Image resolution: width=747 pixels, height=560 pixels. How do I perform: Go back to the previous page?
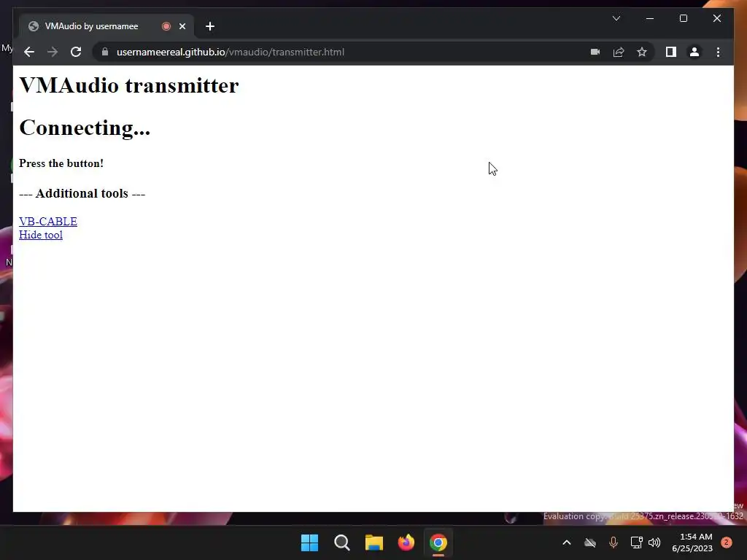point(29,52)
